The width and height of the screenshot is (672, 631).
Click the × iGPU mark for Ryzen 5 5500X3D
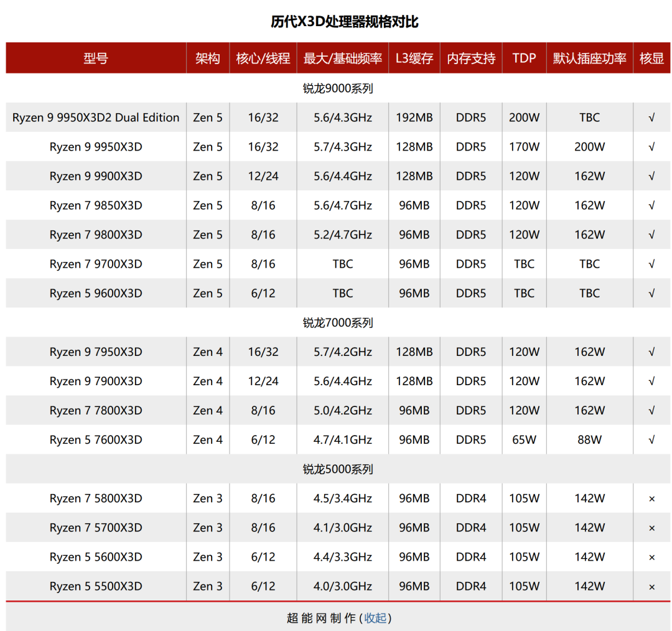click(x=652, y=587)
